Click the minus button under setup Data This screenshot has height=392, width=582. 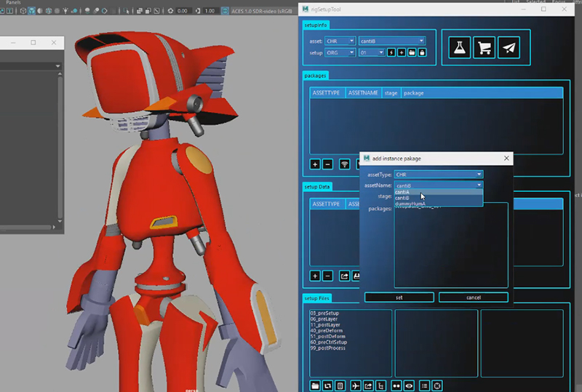click(327, 276)
